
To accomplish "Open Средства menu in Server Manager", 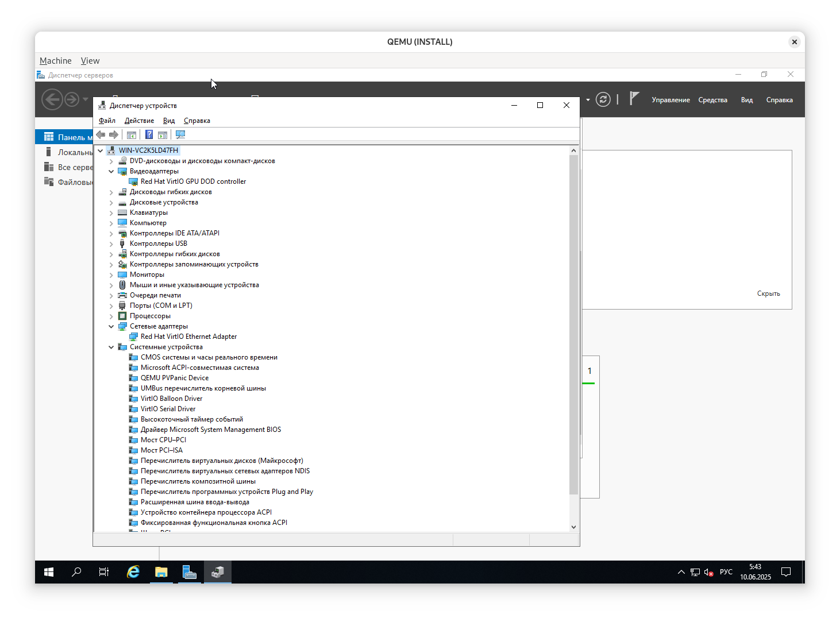I will (x=713, y=100).
